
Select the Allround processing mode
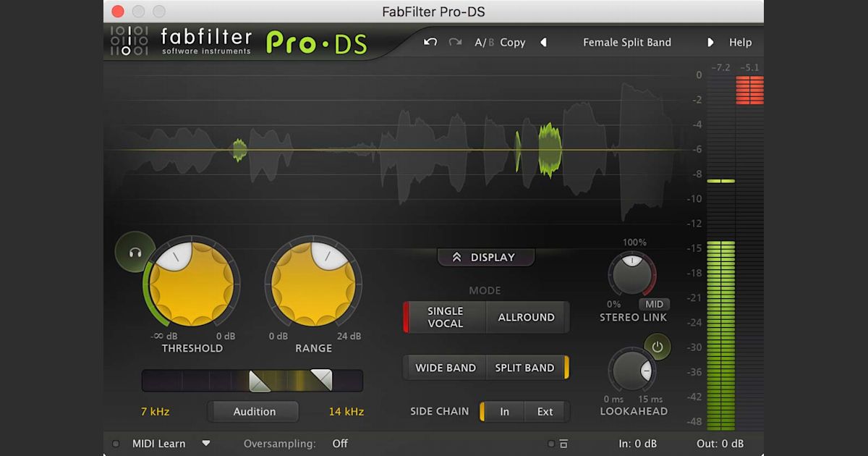pos(527,317)
